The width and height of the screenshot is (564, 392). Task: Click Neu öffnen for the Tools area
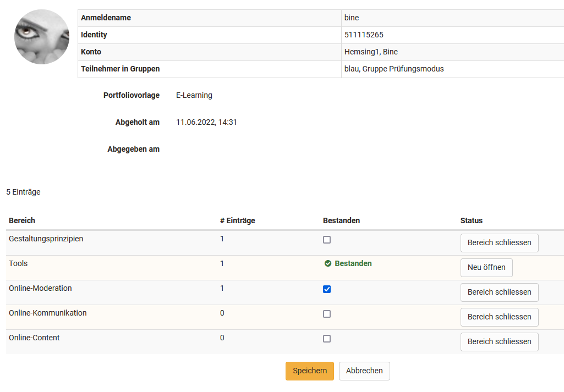pos(486,267)
